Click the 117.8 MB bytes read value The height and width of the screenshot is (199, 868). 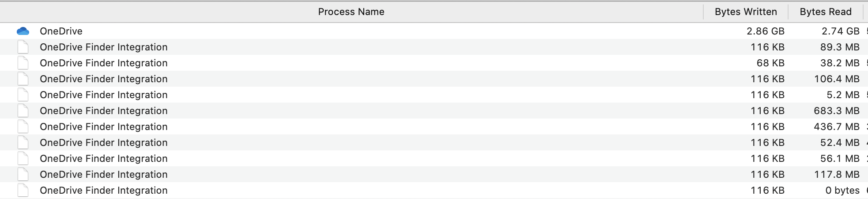(837, 174)
